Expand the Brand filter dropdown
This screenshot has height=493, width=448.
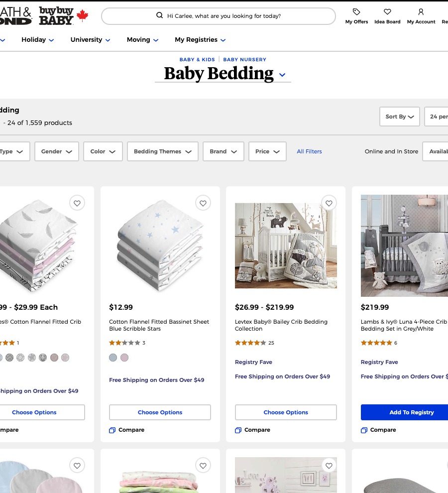coord(223,151)
